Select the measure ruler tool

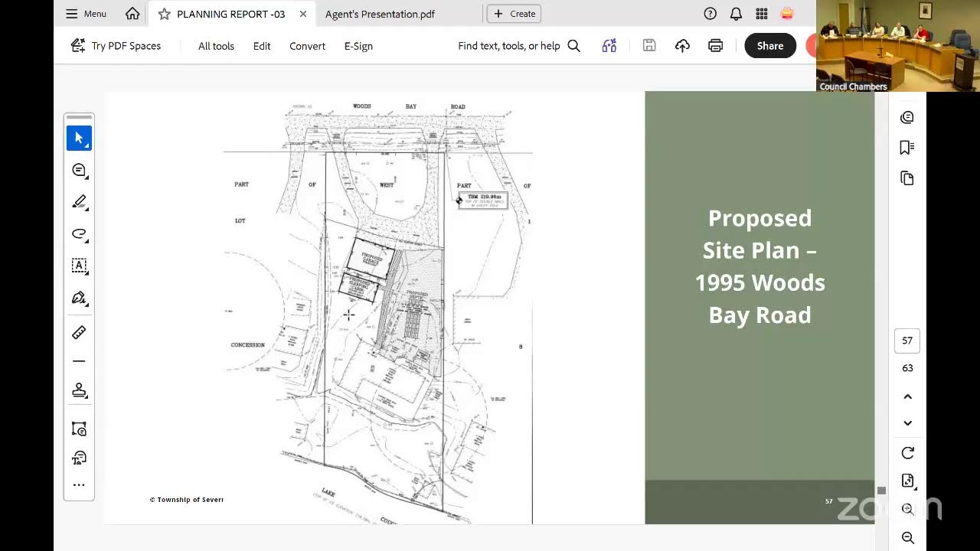[x=79, y=332]
